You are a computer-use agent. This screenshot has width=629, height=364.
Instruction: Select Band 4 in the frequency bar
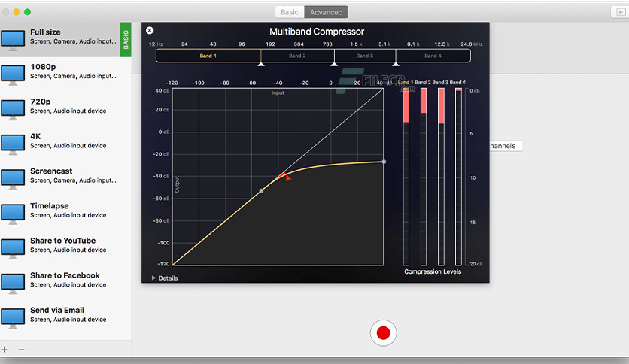pos(433,56)
